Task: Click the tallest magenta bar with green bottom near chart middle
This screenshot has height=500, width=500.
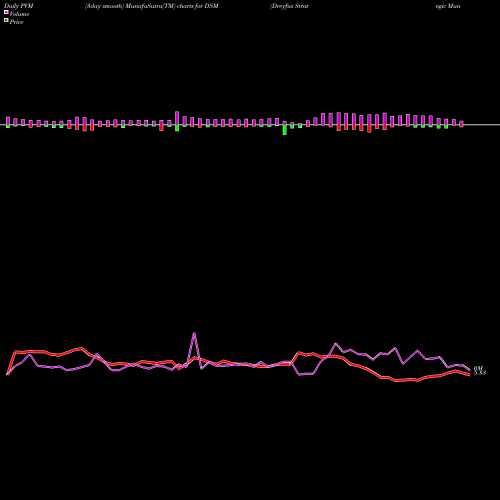Action: 177,121
